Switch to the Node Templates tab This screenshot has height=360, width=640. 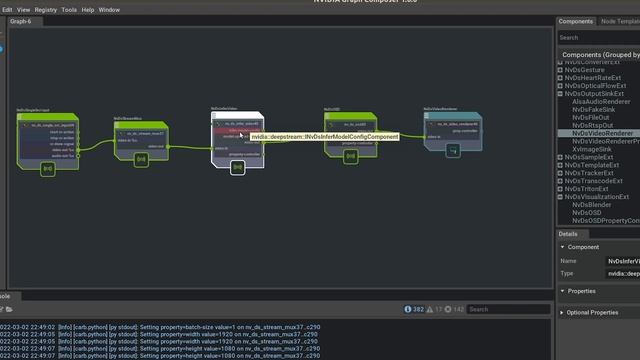pyautogui.click(x=620, y=21)
